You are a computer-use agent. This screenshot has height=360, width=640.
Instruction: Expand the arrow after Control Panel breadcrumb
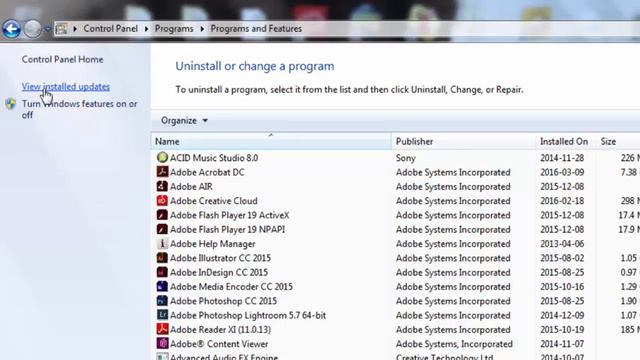point(146,29)
